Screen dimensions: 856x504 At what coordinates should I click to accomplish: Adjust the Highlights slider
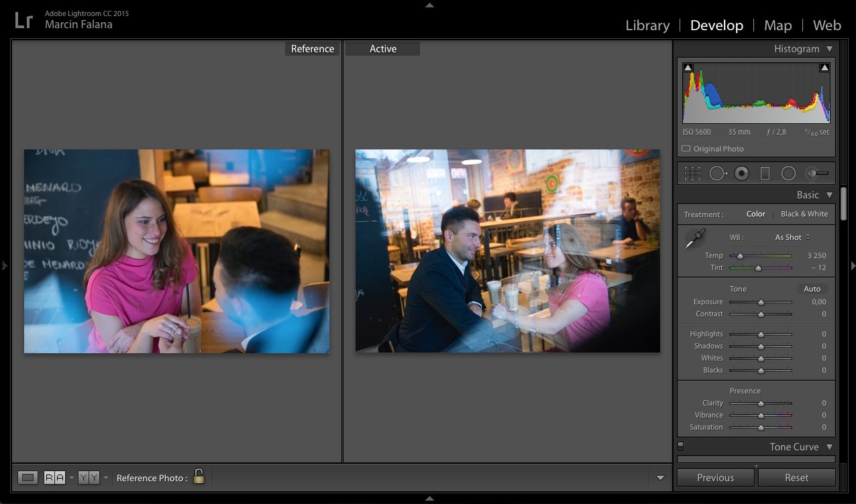tap(761, 334)
